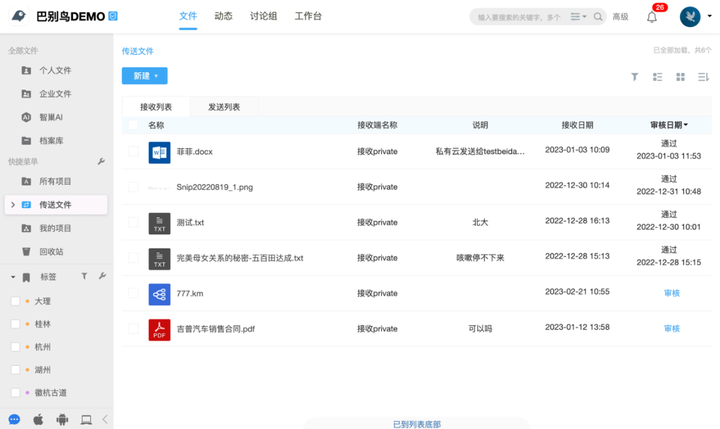Open 回收站 in the sidebar

pos(51,252)
